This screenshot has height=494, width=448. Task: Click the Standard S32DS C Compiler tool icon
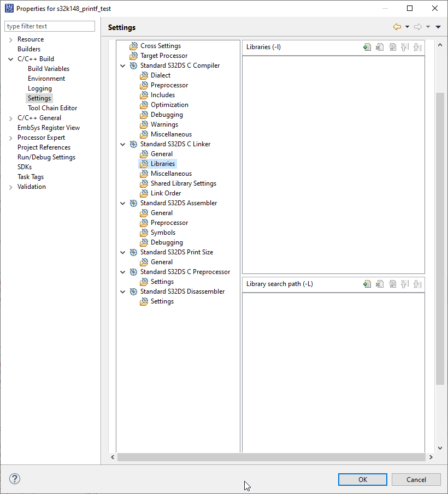click(x=134, y=66)
